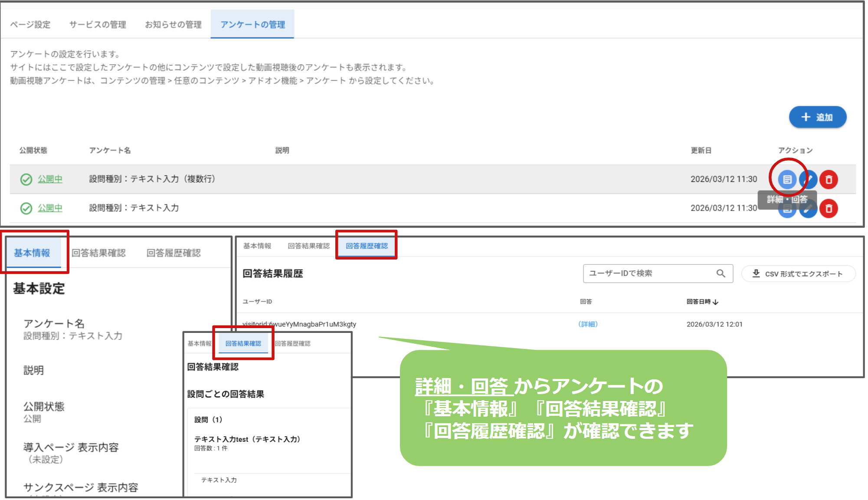The height and width of the screenshot is (500, 868).
Task: Click the red delete icon in the second survey row
Action: click(829, 208)
